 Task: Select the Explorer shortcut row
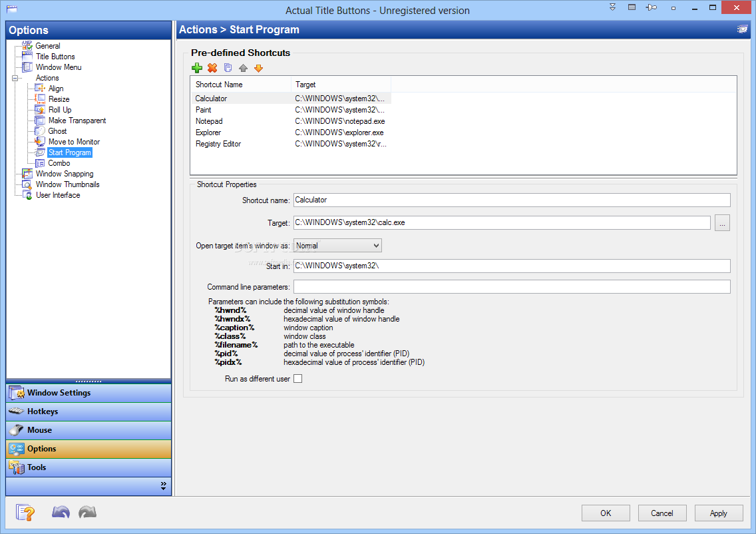pyautogui.click(x=291, y=133)
